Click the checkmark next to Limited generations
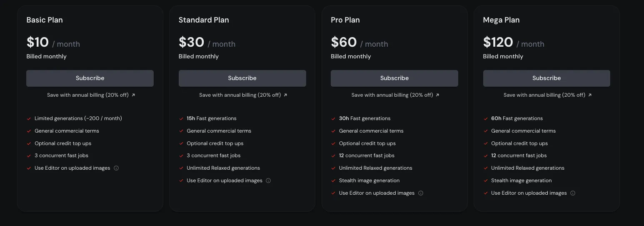The width and height of the screenshot is (644, 226). [x=29, y=118]
